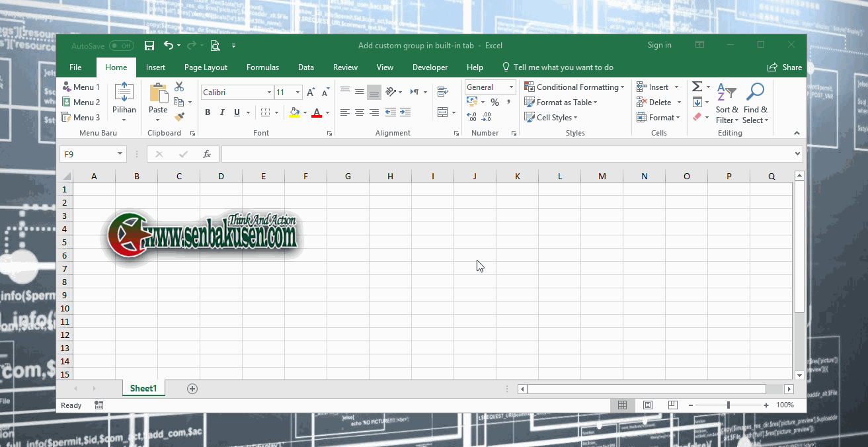Increase font size with the larger A icon

tap(311, 93)
